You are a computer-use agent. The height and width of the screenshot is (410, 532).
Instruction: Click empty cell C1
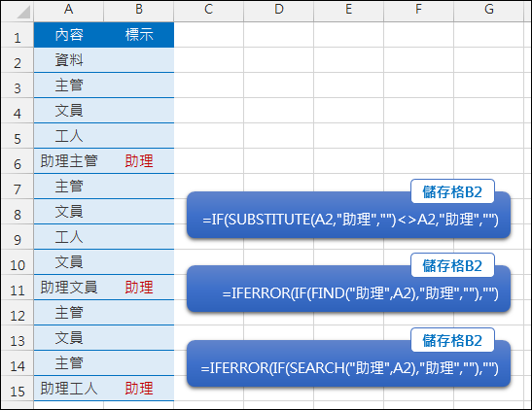209,35
